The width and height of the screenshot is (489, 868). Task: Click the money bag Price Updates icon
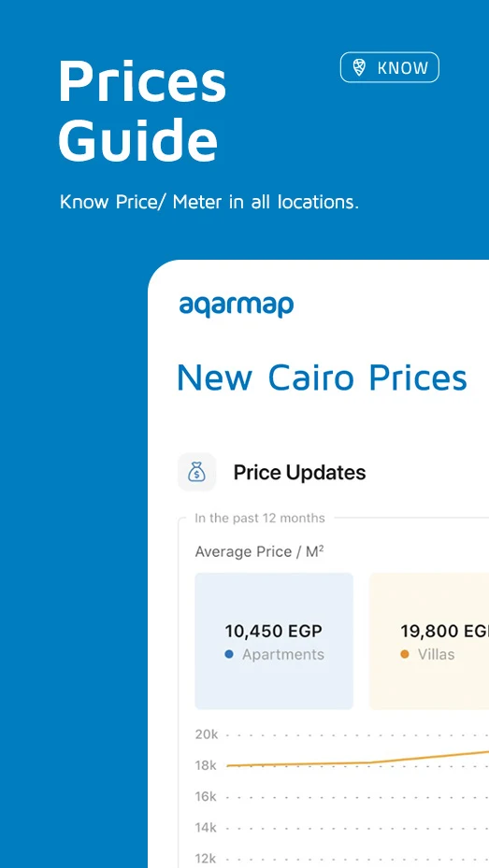(196, 472)
